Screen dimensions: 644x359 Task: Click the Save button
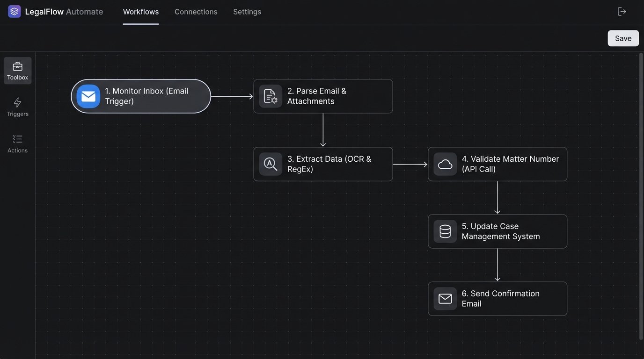coord(623,38)
